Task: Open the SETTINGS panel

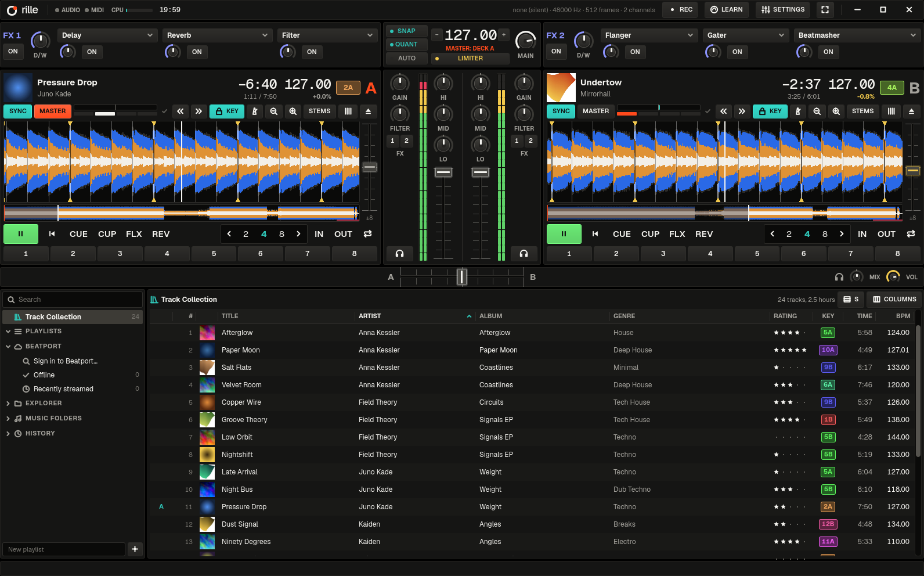Action: click(x=783, y=10)
